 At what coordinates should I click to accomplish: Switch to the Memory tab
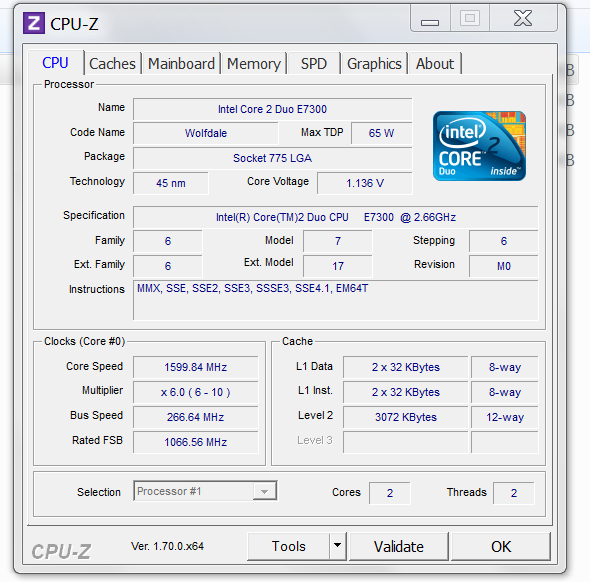(254, 64)
